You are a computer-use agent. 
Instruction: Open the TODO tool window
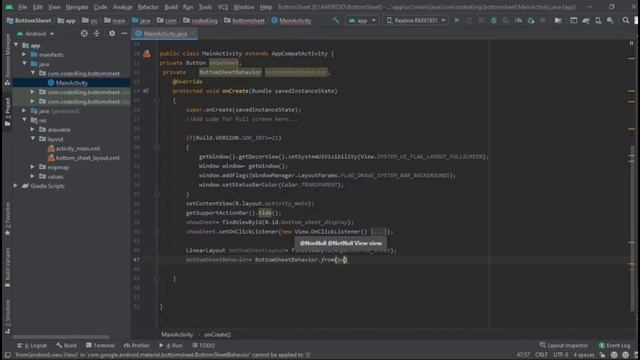204,345
